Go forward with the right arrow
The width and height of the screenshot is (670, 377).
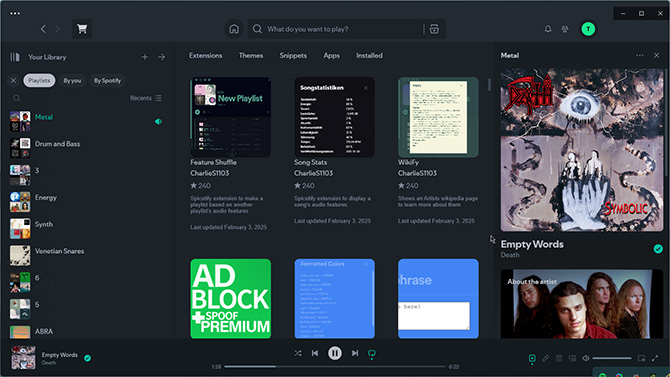pyautogui.click(x=57, y=29)
